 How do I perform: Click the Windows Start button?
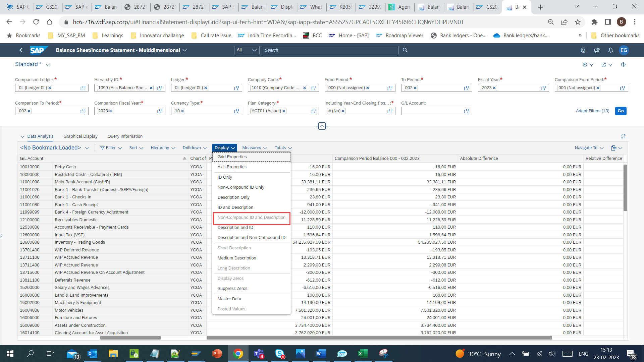tap(10, 354)
